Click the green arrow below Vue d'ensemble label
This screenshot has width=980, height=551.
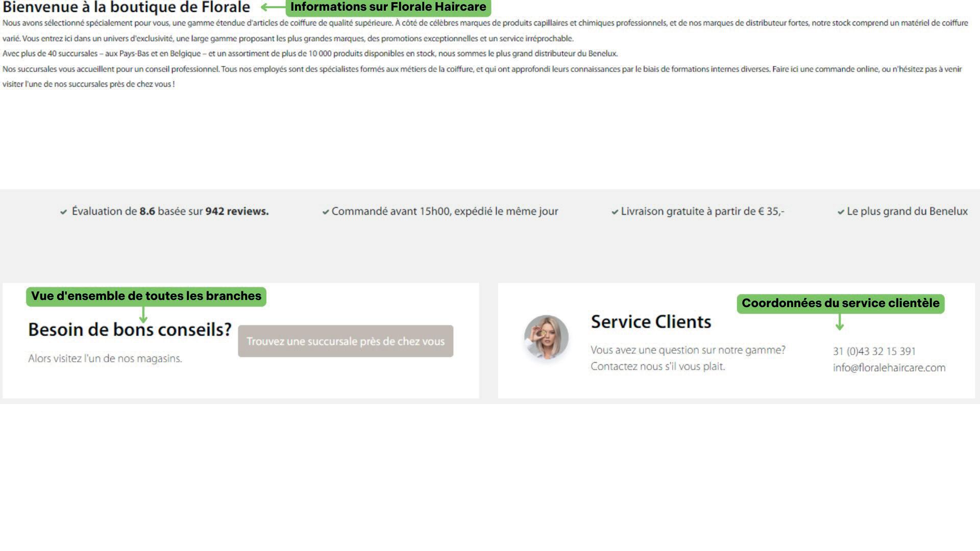tap(143, 314)
